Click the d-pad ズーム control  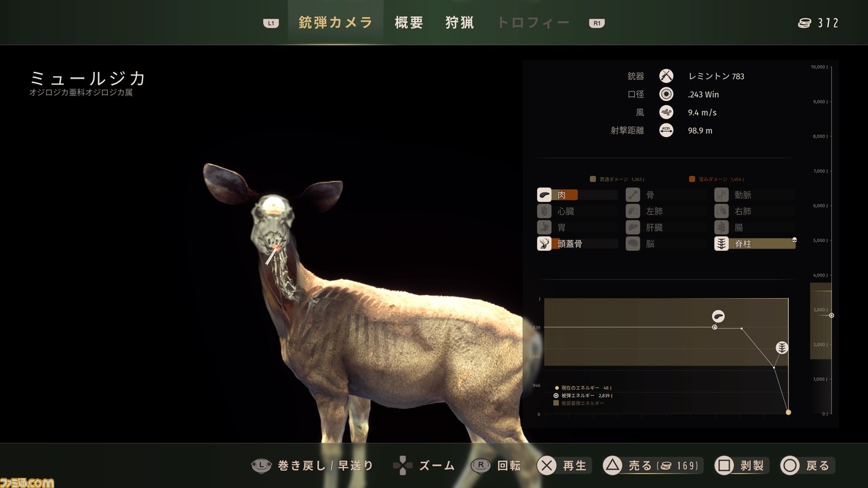coord(424,466)
